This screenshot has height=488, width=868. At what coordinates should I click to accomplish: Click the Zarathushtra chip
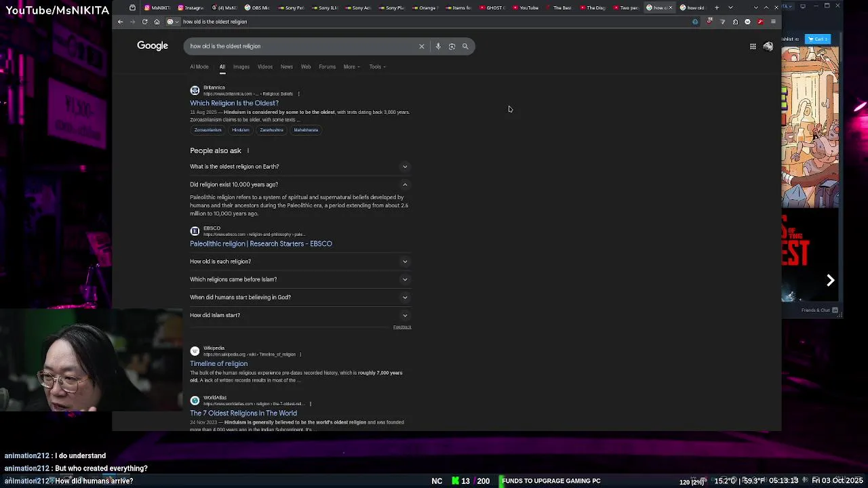tap(271, 130)
